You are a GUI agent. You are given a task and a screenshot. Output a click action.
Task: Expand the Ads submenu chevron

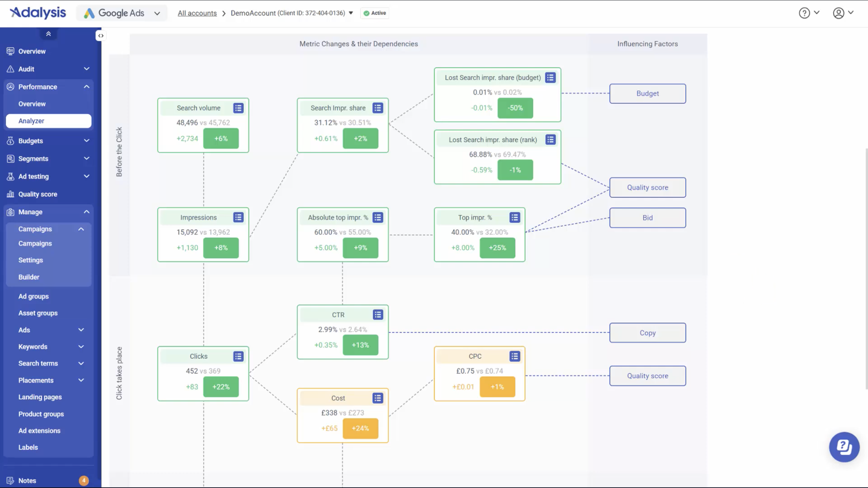(x=81, y=330)
